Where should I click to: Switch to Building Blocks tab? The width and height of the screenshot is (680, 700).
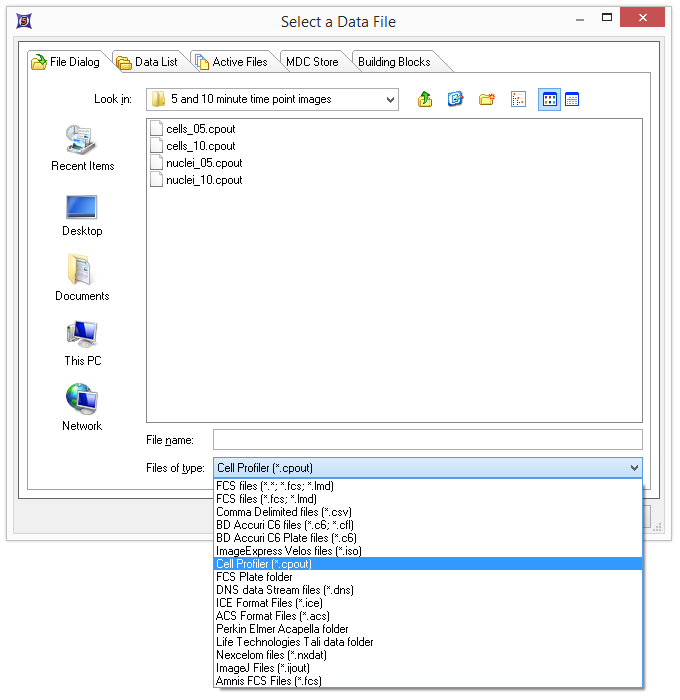[x=394, y=62]
